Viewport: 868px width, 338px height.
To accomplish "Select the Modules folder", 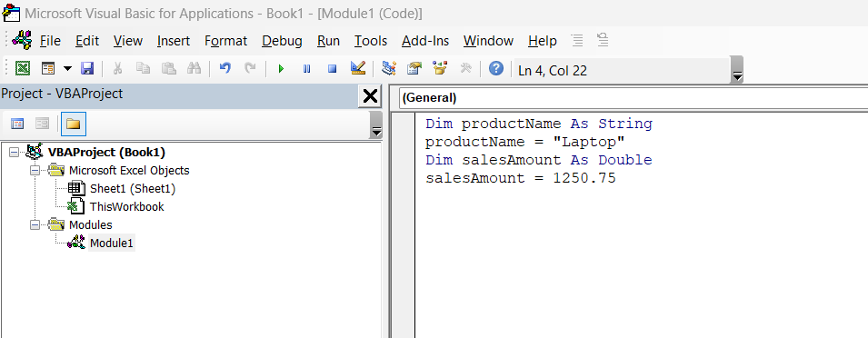I will click(90, 224).
